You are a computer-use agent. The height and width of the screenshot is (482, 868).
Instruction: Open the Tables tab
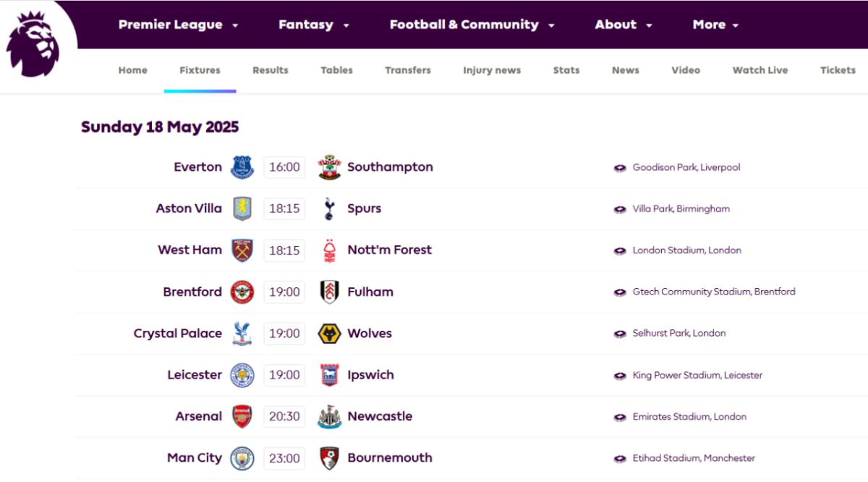tap(337, 70)
